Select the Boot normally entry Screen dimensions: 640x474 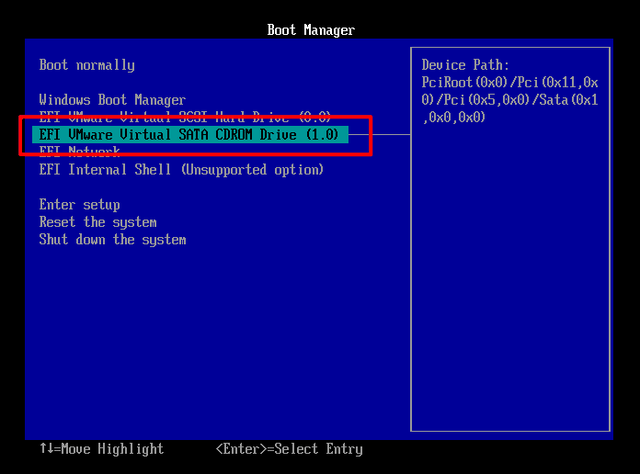pos(87,65)
